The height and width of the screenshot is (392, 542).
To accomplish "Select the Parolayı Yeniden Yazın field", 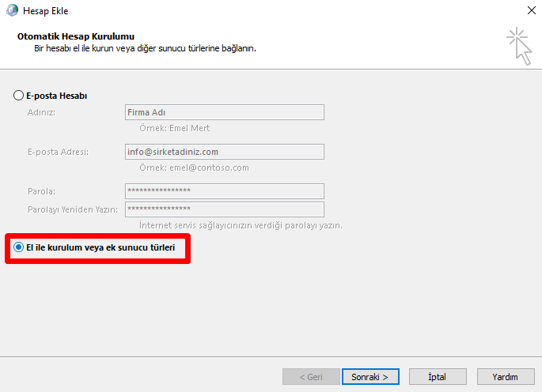I will pos(225,209).
